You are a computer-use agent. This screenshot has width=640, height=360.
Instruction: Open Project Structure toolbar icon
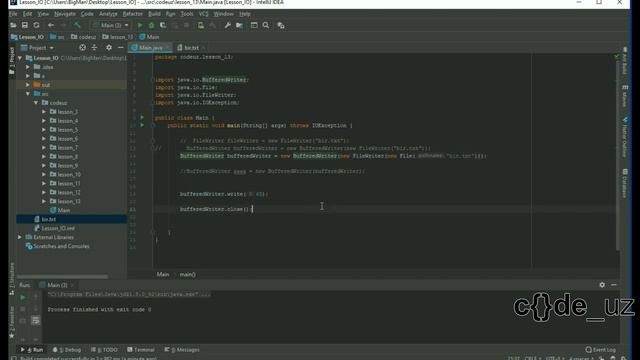[239, 25]
